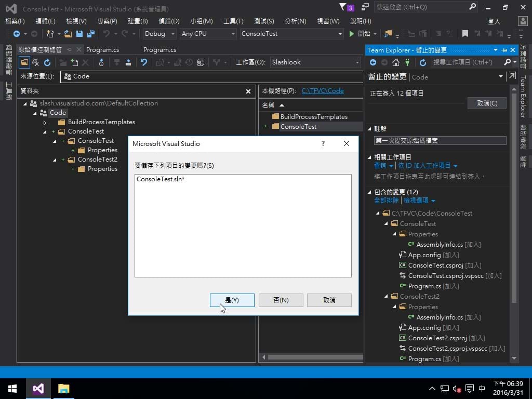Collapse the 相關工作項目 section
This screenshot has width=532, height=399.
pos(369,157)
